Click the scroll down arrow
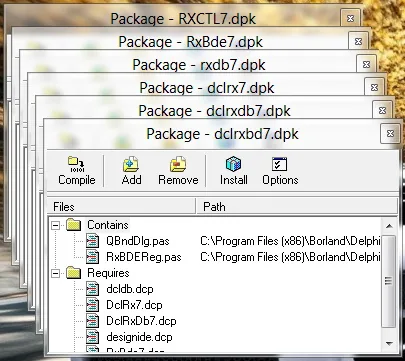 pyautogui.click(x=389, y=343)
